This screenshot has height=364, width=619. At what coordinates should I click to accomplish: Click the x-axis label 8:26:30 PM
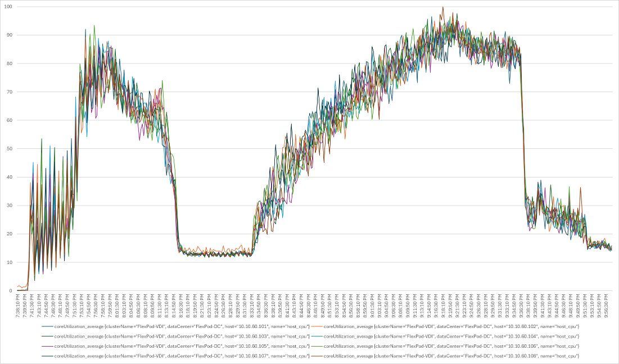223,304
